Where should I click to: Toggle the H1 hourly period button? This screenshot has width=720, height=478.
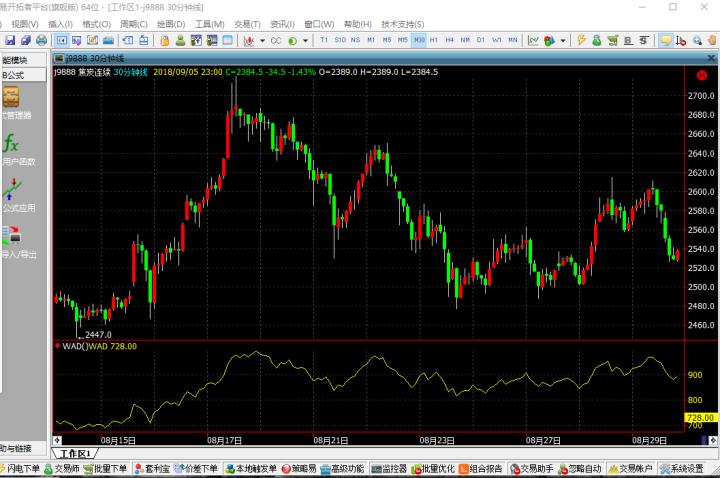tap(435, 40)
